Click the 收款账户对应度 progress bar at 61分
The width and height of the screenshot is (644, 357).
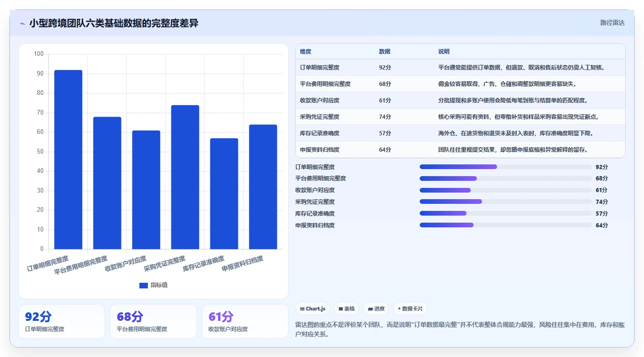(506, 190)
